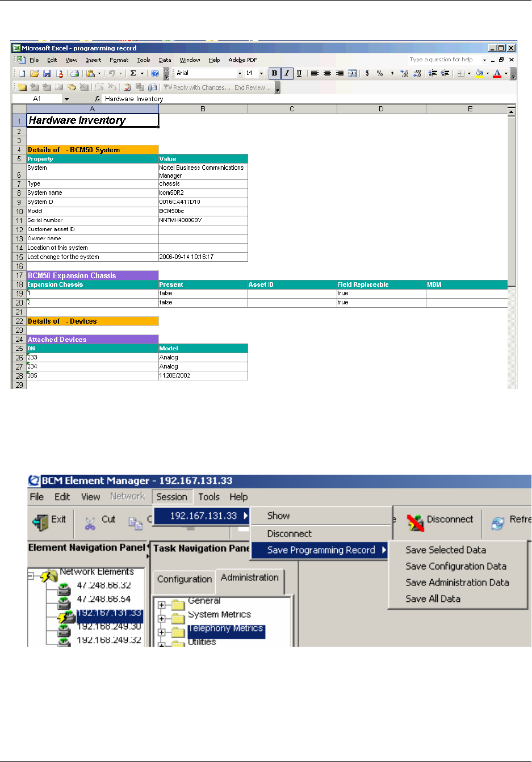Open the Arial font name dropdown
Screen dimensions: 532x762
(240, 73)
